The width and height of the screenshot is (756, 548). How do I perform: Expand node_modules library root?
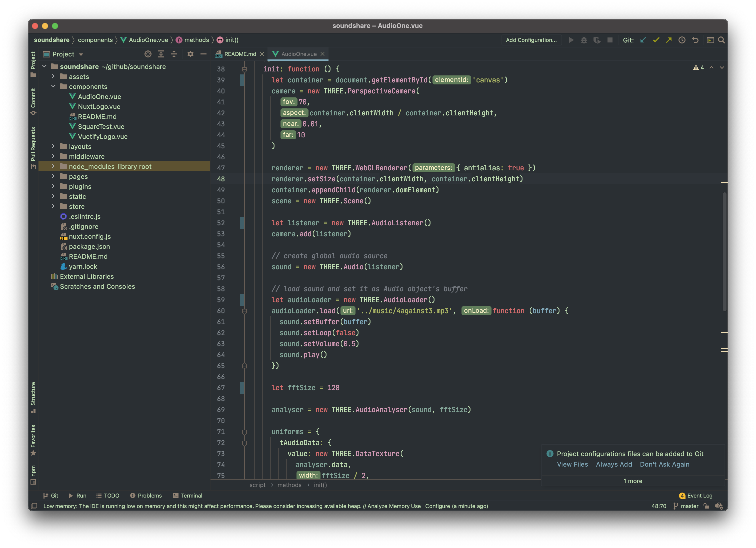pos(53,166)
